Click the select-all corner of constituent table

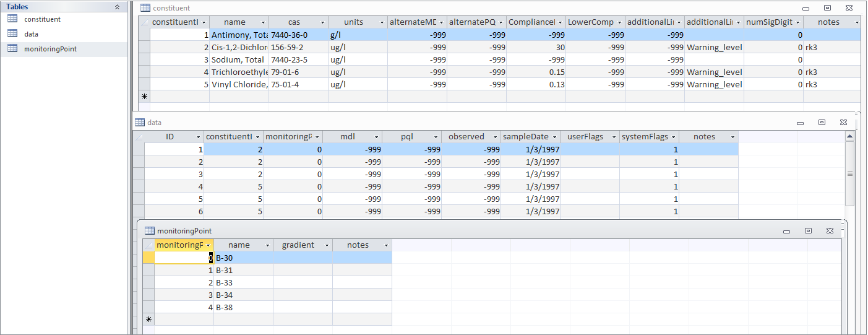coord(144,22)
